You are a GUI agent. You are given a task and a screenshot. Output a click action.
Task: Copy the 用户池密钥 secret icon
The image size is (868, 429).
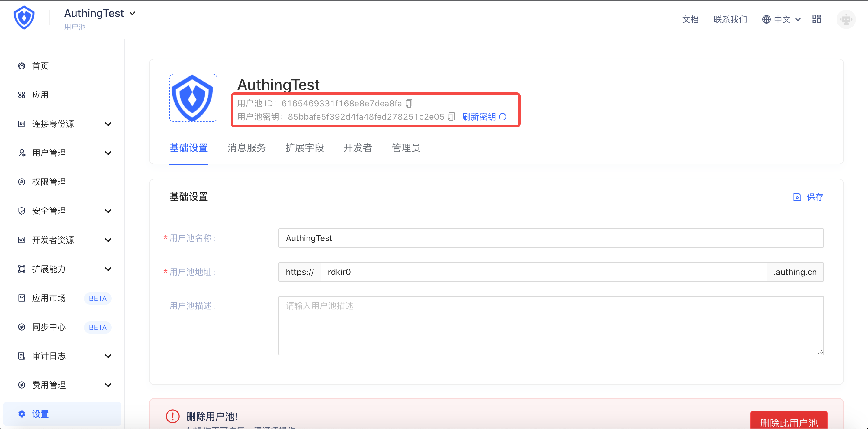pyautogui.click(x=451, y=117)
